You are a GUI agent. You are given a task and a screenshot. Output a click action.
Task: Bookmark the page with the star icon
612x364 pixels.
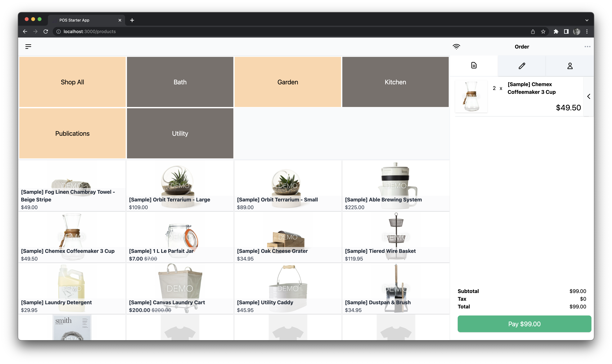pos(543,31)
